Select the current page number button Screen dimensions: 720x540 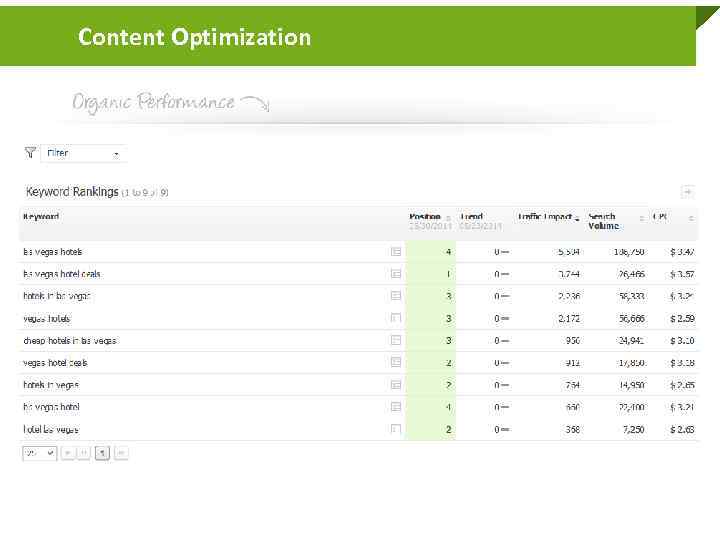pos(102,453)
